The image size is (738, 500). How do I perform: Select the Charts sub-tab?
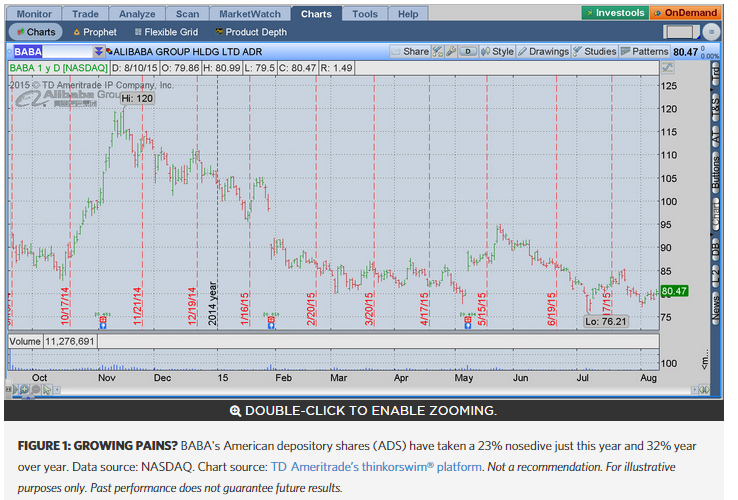[36, 32]
